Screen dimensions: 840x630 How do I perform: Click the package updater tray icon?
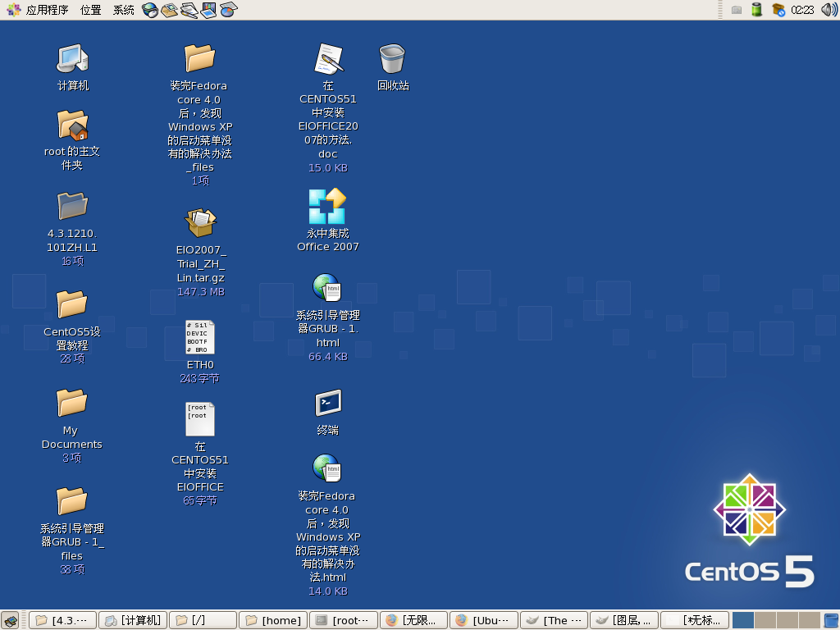coord(778,10)
